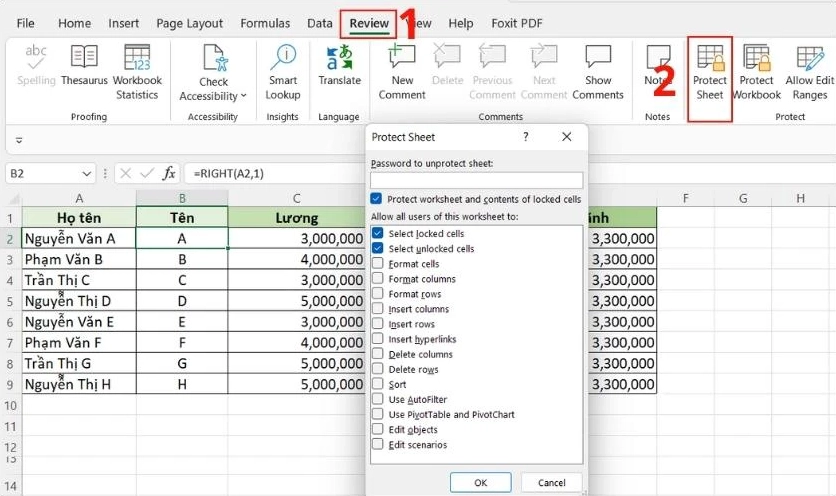Toggle Protect worksheet and contents checkbox
This screenshot has width=836, height=496.
pos(376,199)
